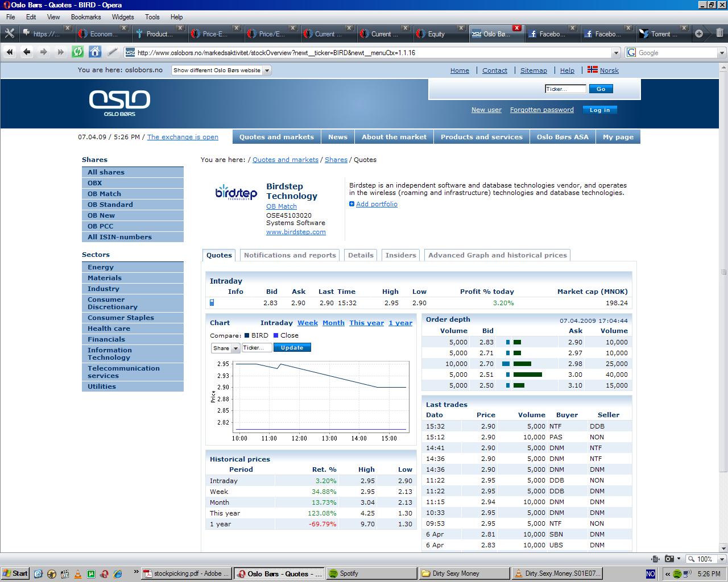Click Oslo Børs logo
Screen dimensions: 728x582
119,103
